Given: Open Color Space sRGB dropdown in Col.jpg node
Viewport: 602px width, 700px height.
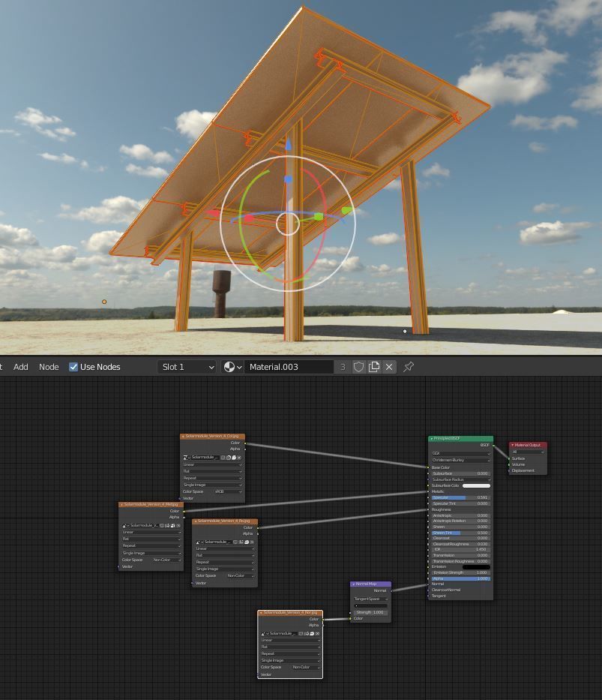Looking at the screenshot, I should (x=229, y=491).
